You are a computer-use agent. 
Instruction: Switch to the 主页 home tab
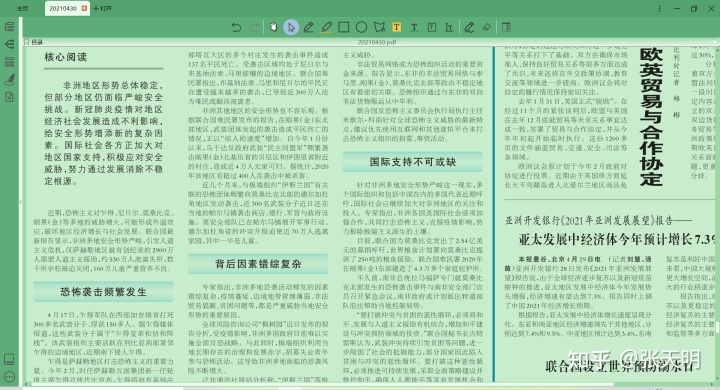[22, 8]
